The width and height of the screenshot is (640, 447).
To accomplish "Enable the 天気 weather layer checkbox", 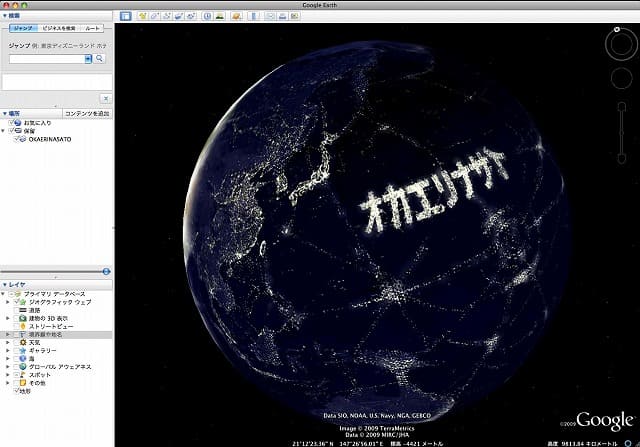I will [16, 342].
